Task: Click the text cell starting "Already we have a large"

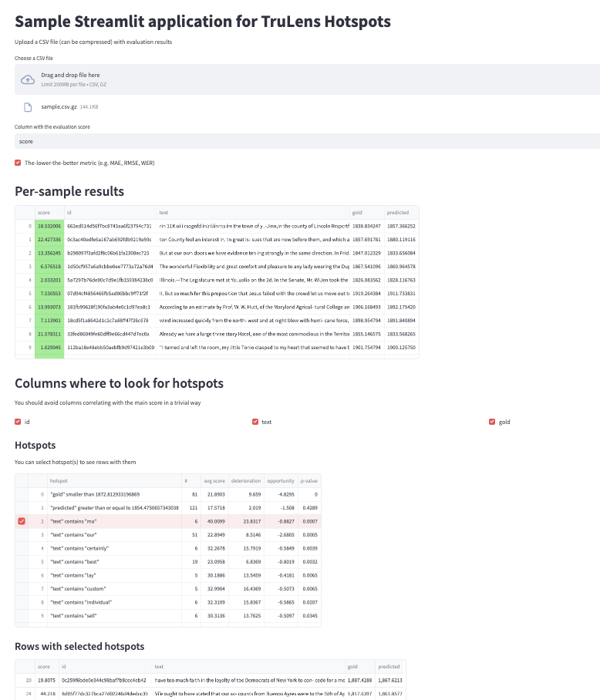Action: tap(253, 334)
